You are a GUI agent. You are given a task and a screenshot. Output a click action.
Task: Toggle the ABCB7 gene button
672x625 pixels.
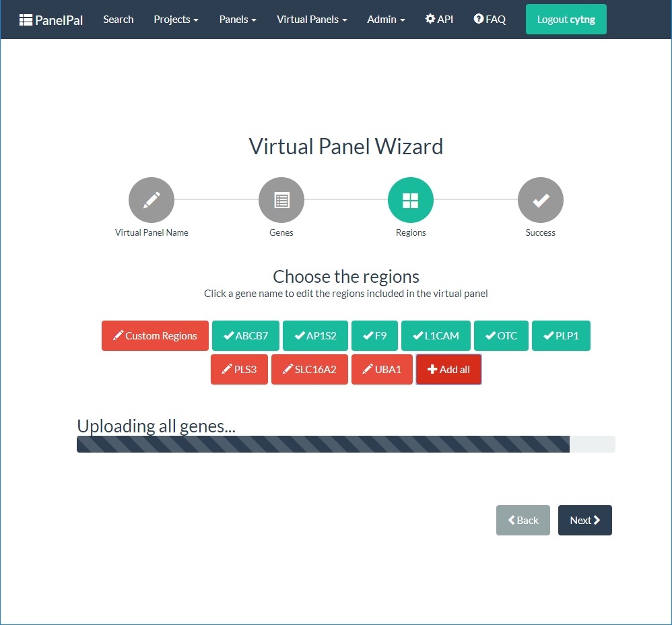(246, 335)
